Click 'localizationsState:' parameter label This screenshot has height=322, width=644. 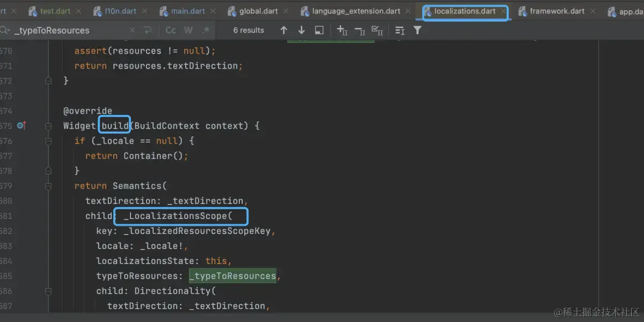148,261
